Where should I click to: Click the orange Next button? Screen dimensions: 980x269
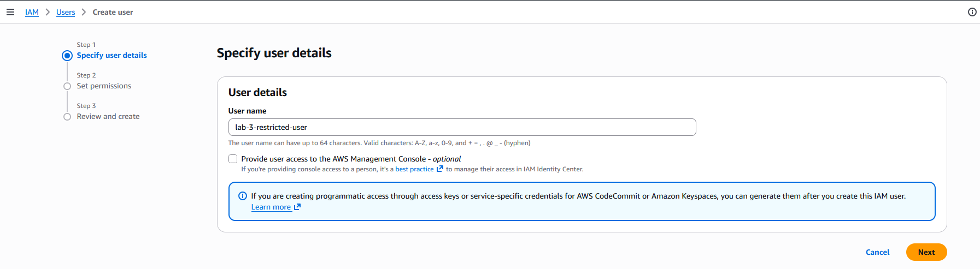(926, 252)
